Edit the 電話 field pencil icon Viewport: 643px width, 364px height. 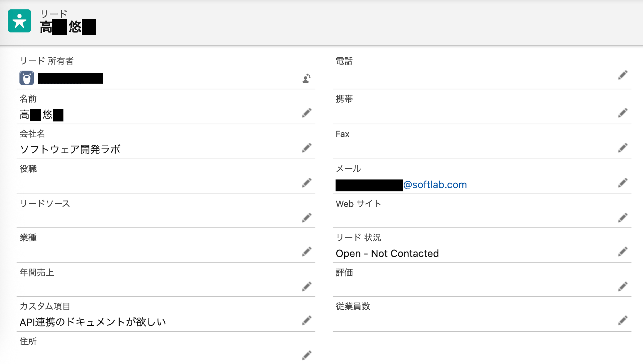pos(623,75)
